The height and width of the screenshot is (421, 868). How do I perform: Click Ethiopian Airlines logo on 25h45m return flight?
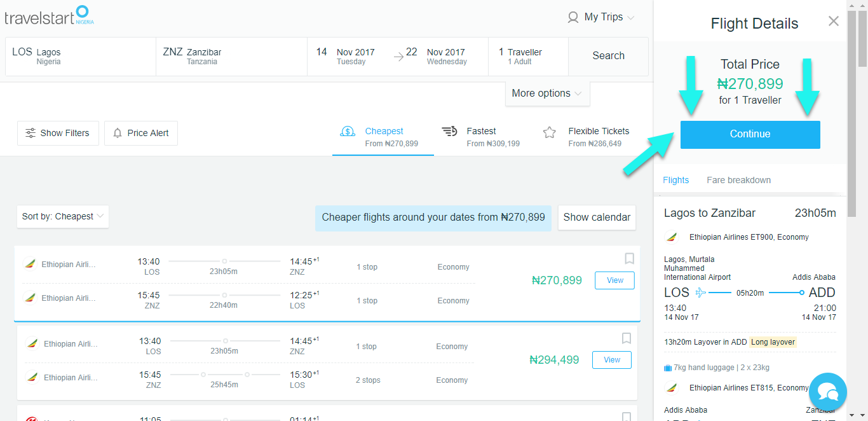click(32, 377)
